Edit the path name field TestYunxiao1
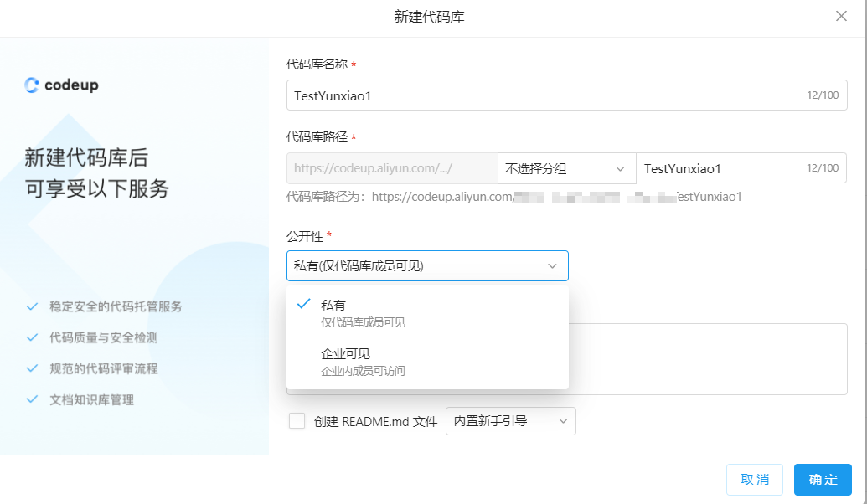 pos(741,168)
